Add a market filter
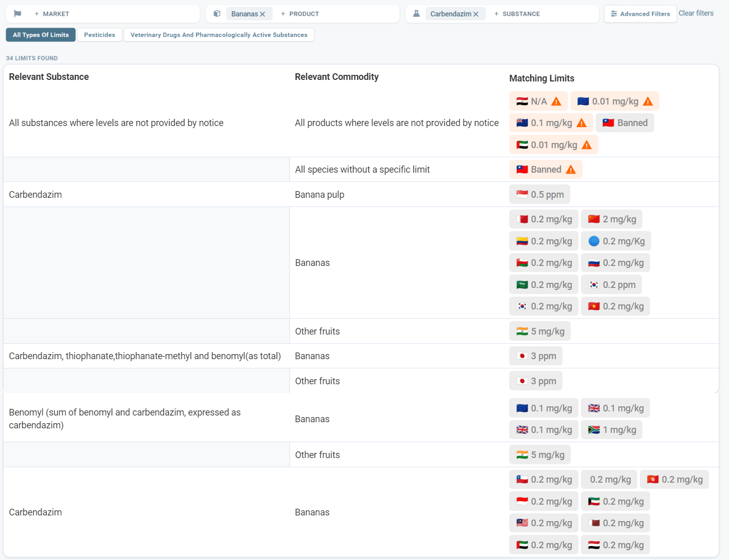The image size is (729, 560). click(x=52, y=14)
